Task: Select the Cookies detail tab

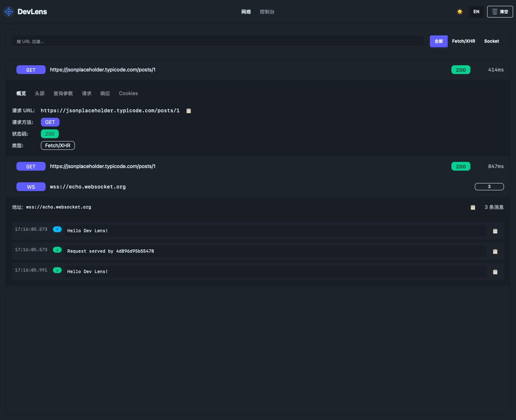Action: click(x=128, y=93)
